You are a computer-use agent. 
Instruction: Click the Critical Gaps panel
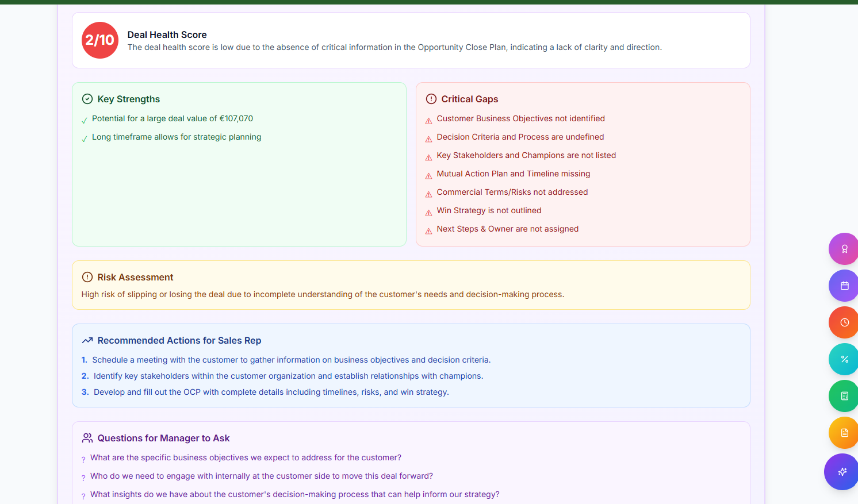[583, 164]
